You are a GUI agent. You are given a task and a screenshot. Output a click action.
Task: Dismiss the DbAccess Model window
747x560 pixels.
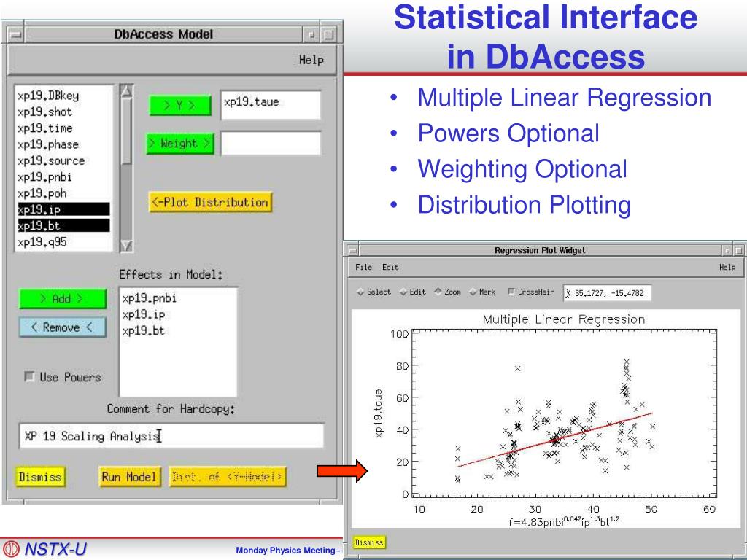coord(40,477)
